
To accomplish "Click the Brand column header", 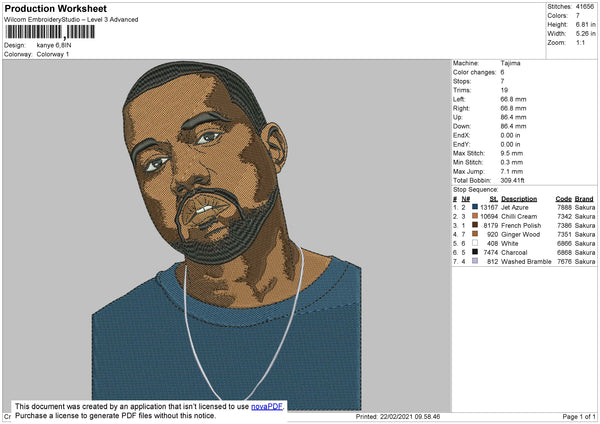I will click(584, 199).
